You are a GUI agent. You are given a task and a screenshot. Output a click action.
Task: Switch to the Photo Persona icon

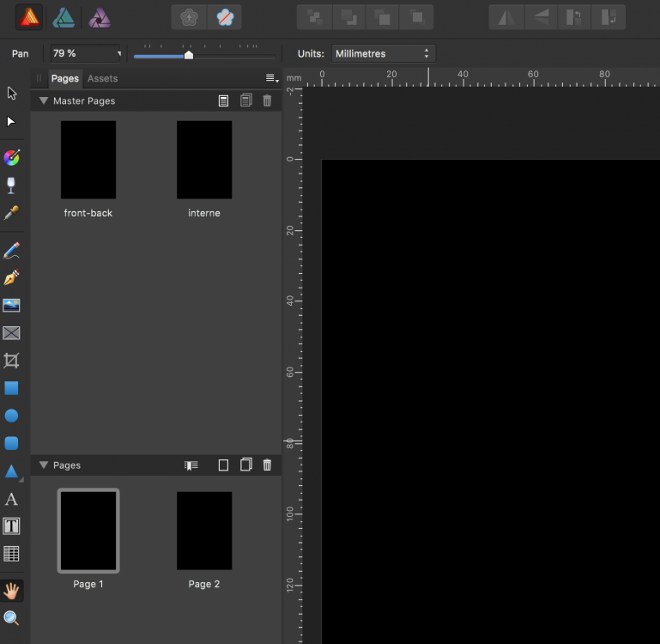pyautogui.click(x=100, y=16)
